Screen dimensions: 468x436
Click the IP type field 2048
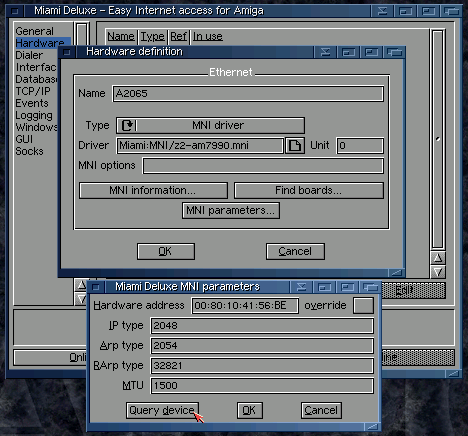click(x=262, y=326)
